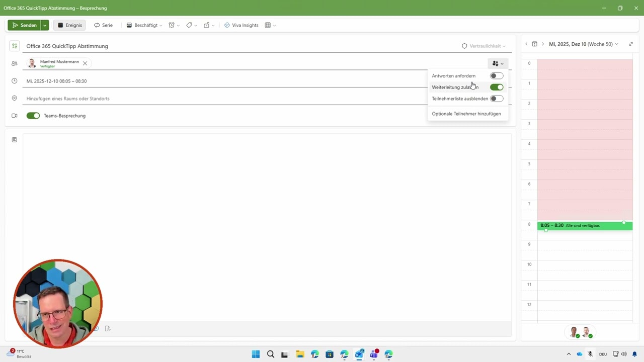This screenshot has height=362, width=644.
Task: Click the location pin icon
Action: click(x=15, y=99)
